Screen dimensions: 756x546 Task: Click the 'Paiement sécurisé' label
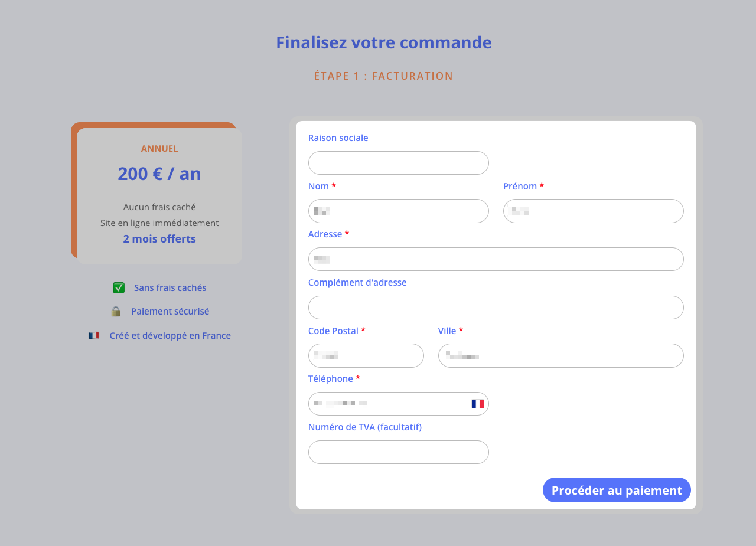[x=170, y=311]
